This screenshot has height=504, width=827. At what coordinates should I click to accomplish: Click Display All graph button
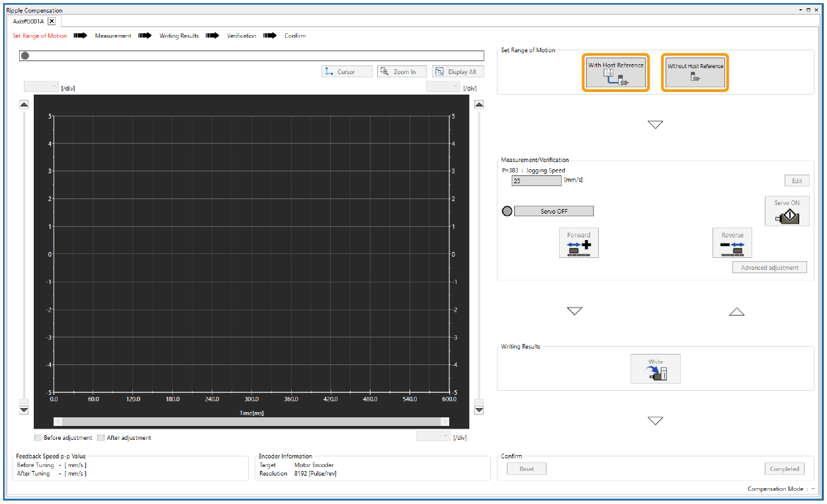coord(458,72)
